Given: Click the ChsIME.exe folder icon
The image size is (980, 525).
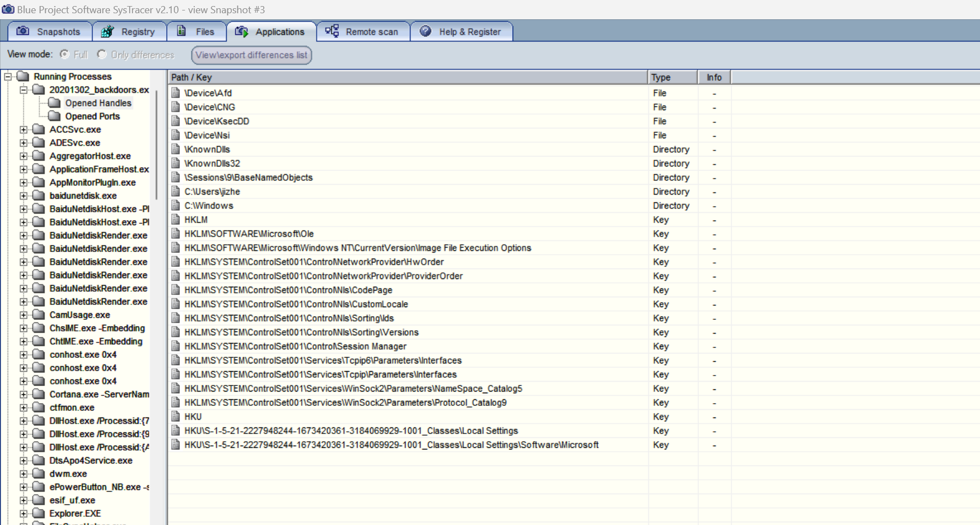Looking at the screenshot, I should coord(39,328).
